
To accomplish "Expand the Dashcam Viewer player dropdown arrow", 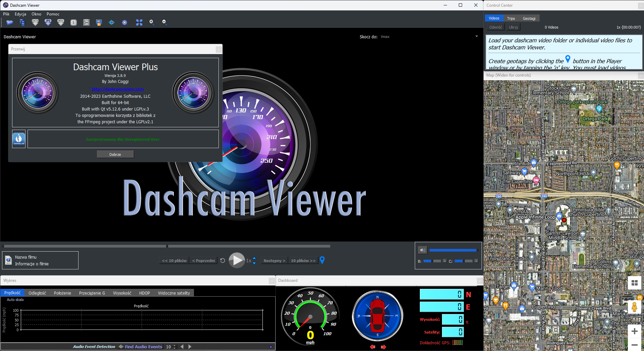I will point(477,36).
